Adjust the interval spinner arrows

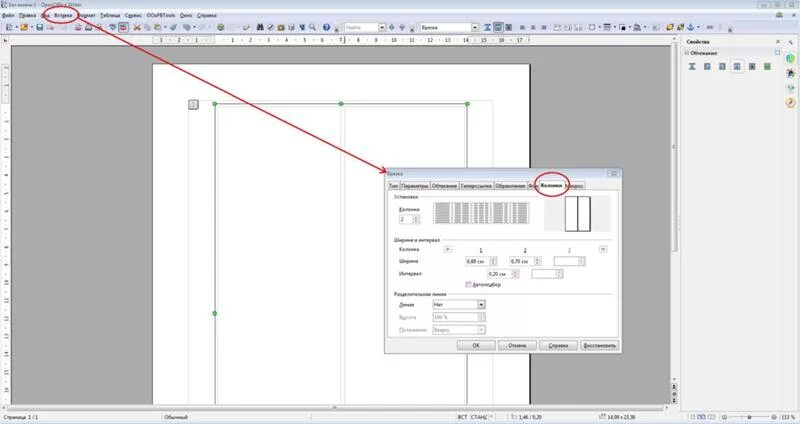[515, 275]
